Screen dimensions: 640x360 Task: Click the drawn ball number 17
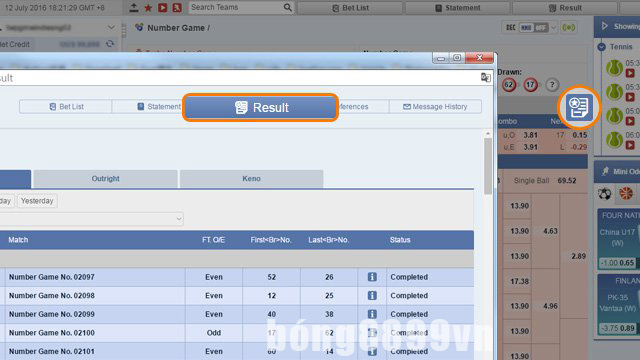(530, 85)
